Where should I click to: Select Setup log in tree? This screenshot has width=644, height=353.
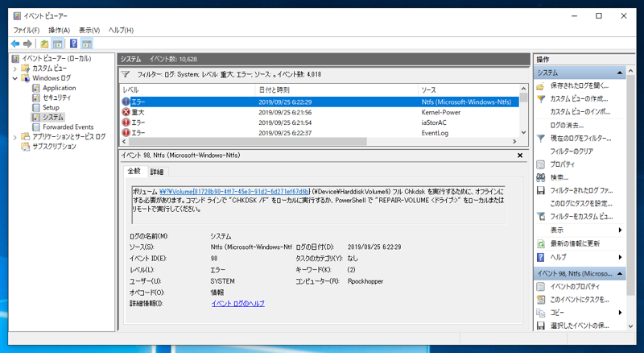[51, 107]
